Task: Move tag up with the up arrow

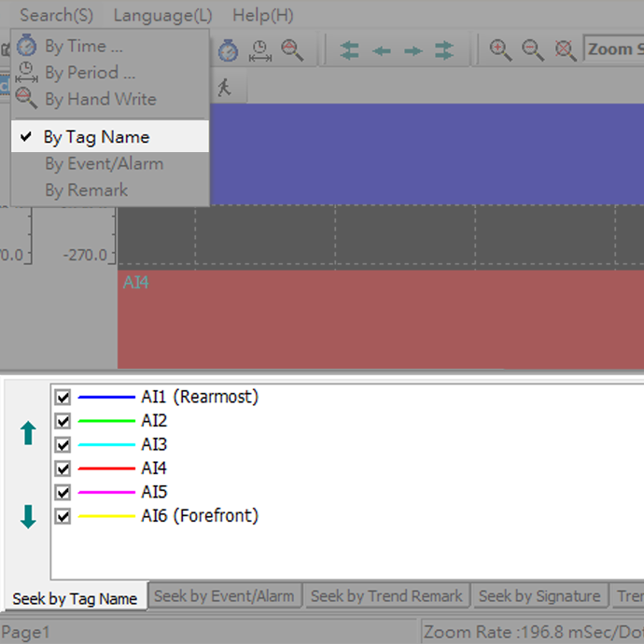Action: [x=28, y=432]
